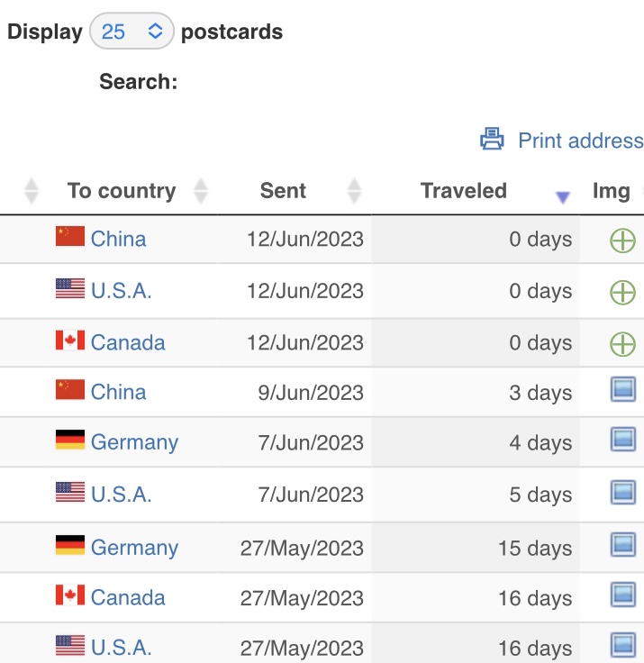Image resolution: width=644 pixels, height=663 pixels.
Task: Sort table by To country column
Action: tap(122, 191)
